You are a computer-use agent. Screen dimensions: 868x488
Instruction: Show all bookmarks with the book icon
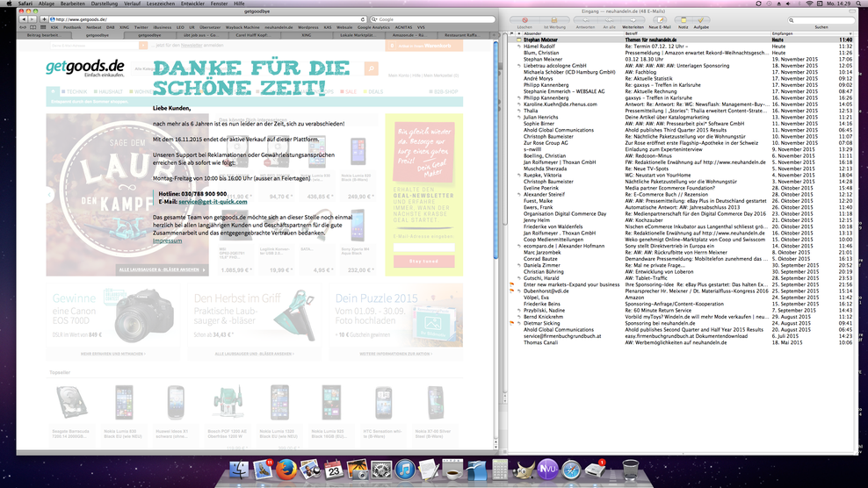(33, 27)
